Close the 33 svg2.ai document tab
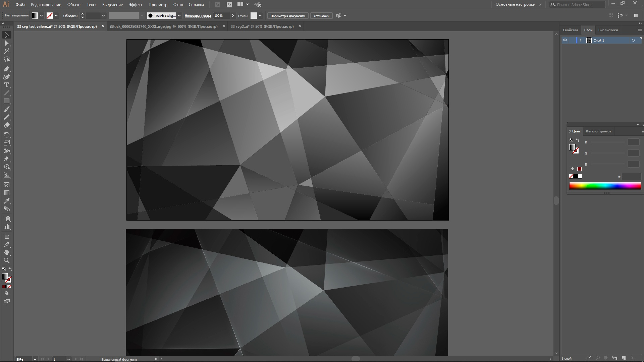Screen dimensions: 644x362 300,26
